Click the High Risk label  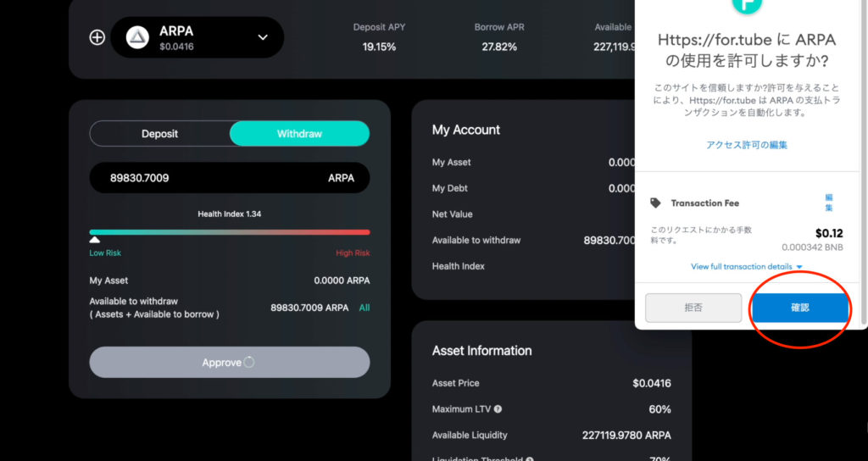pos(353,253)
